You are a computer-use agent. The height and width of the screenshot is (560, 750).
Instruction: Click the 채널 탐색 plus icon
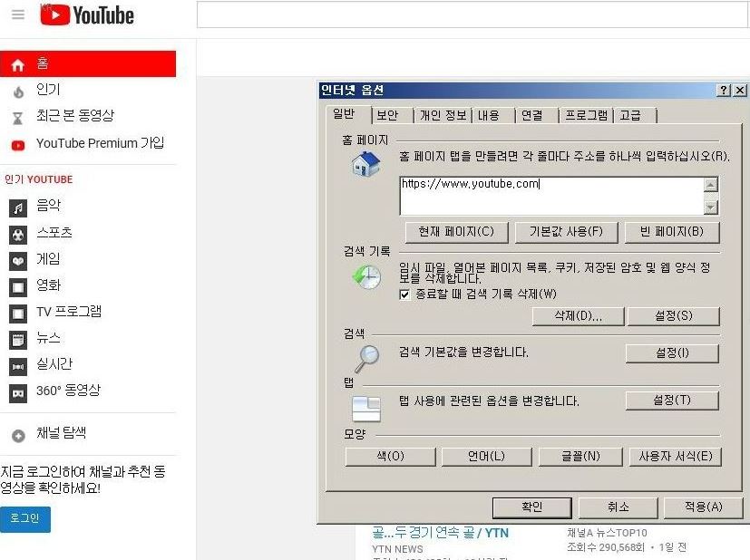pyautogui.click(x=18, y=436)
